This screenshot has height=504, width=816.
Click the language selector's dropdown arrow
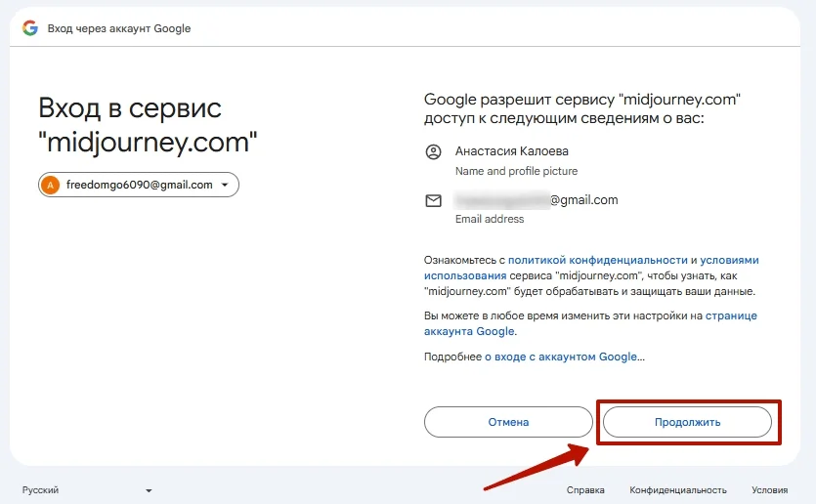point(149,490)
